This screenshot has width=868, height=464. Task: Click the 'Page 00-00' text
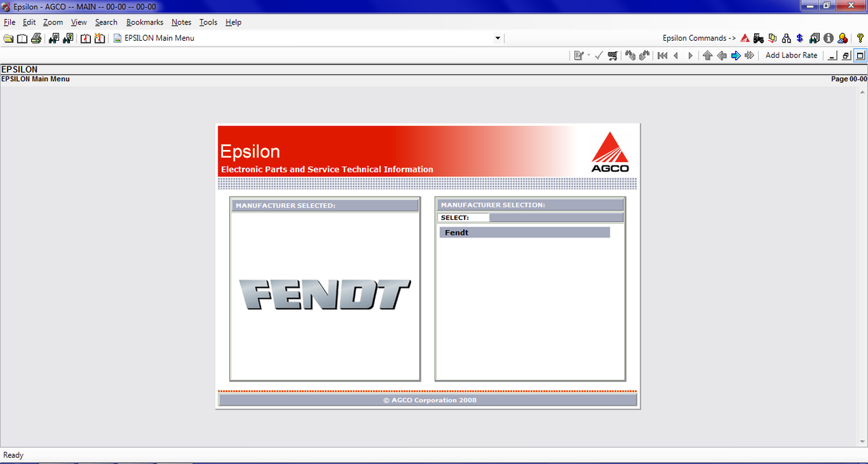(849, 79)
